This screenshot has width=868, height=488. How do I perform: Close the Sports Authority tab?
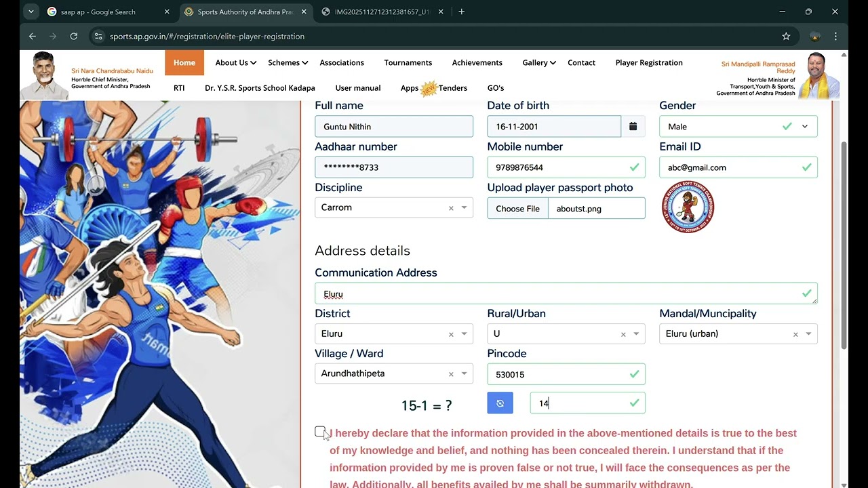point(304,12)
